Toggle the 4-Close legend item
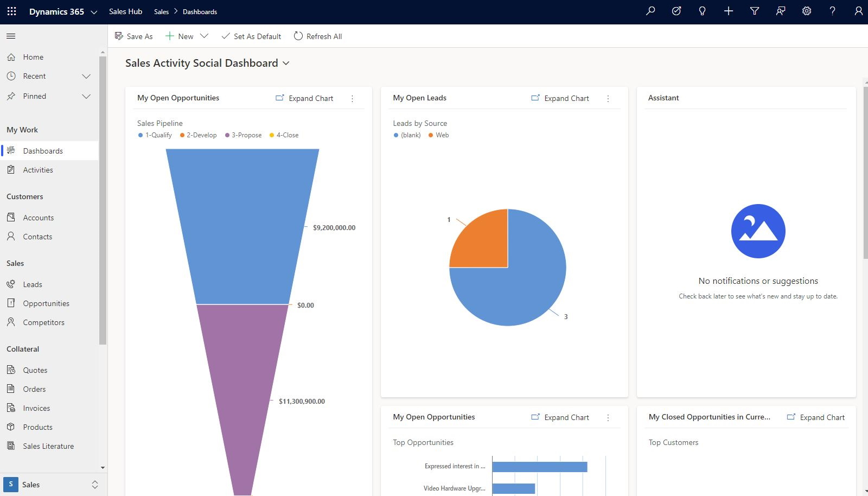The height and width of the screenshot is (496, 868). pos(284,135)
